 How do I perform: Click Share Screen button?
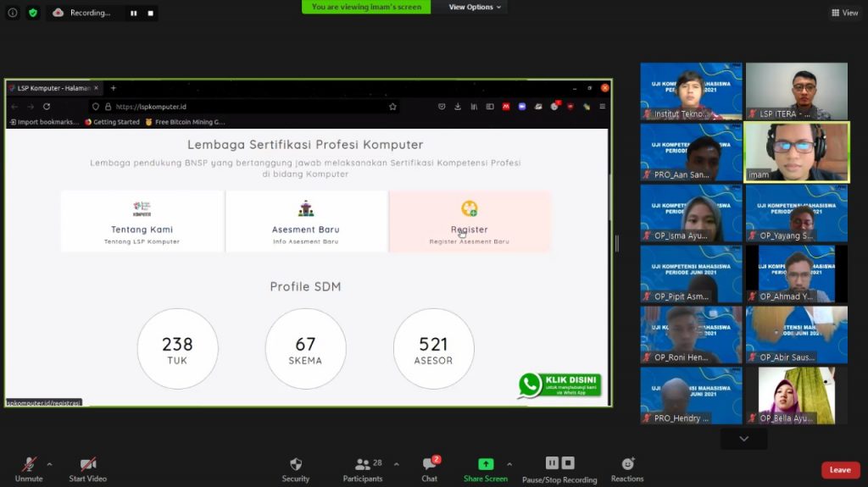coord(486,469)
